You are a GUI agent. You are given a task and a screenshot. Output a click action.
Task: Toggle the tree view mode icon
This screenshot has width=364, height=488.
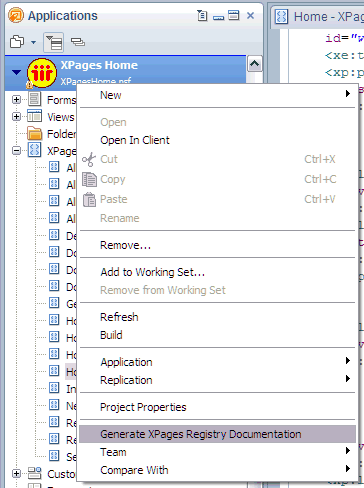click(54, 42)
